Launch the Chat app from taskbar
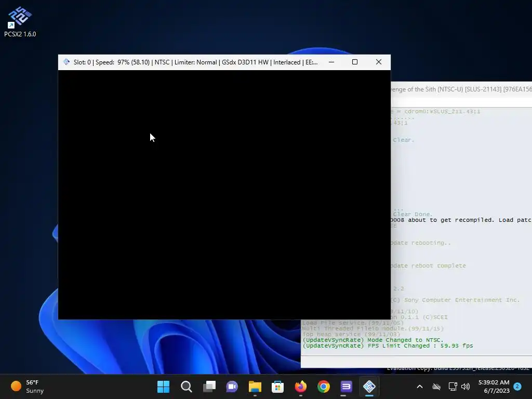Viewport: 532px width, 399px height. click(232, 387)
